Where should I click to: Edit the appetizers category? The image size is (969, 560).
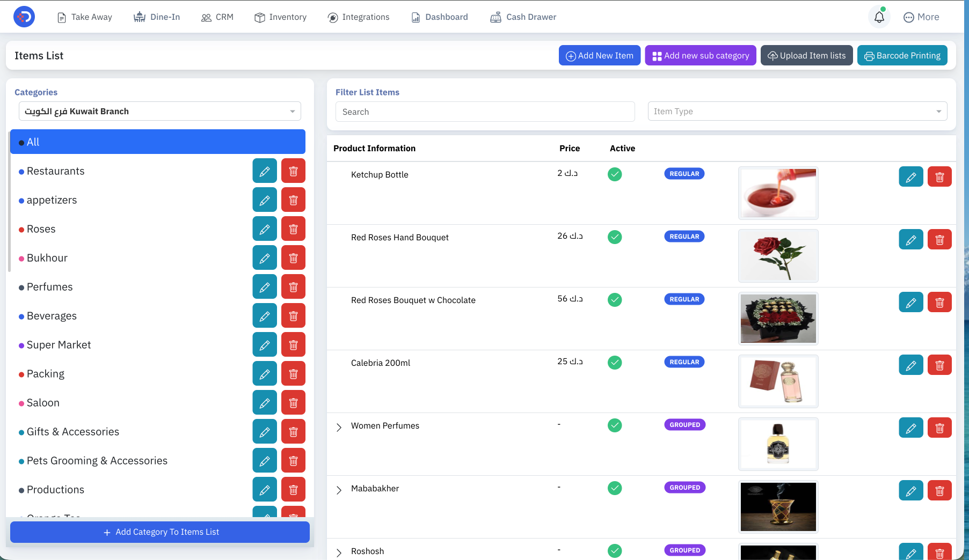click(x=265, y=200)
